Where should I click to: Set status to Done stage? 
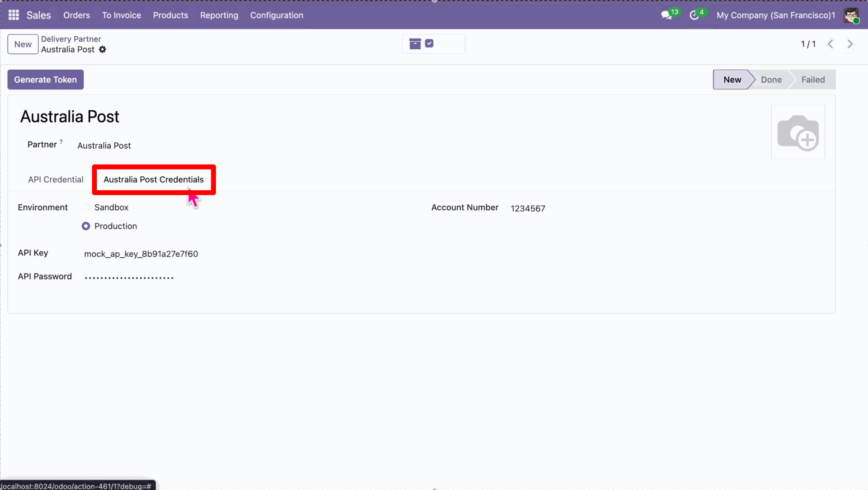point(771,80)
